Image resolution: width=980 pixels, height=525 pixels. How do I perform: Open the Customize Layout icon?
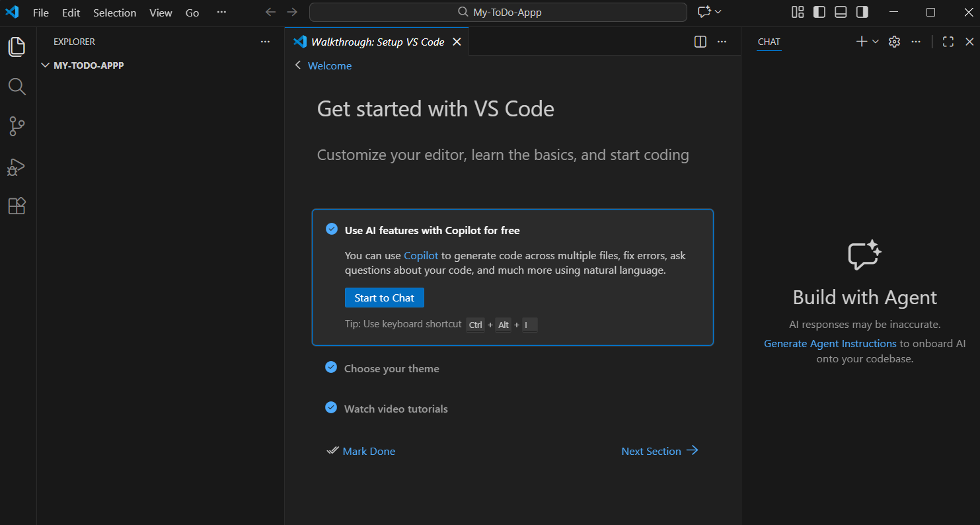click(x=797, y=12)
